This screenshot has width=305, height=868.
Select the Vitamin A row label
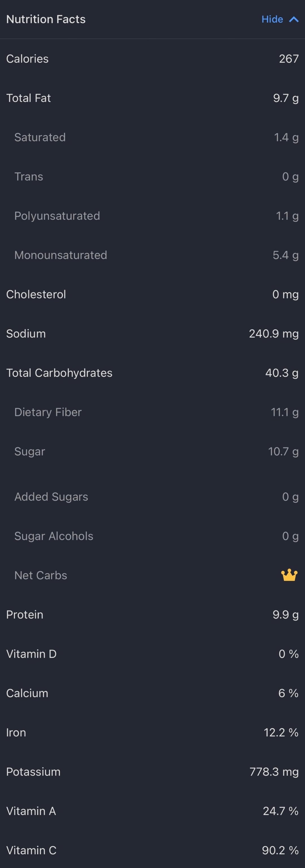[x=31, y=811]
